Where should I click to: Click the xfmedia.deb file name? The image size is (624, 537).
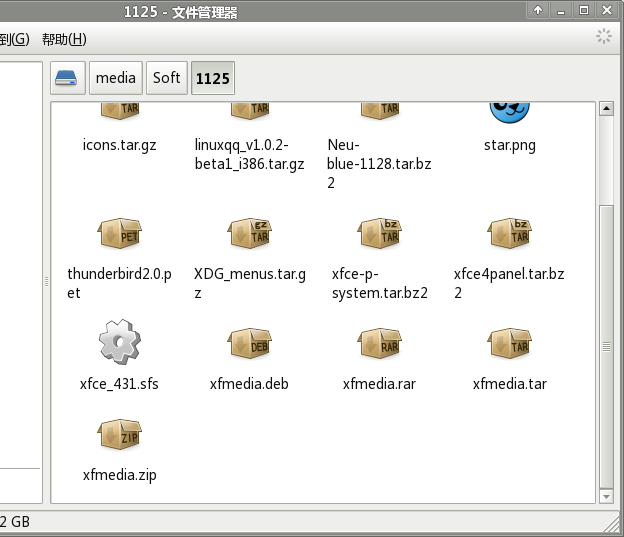[250, 384]
